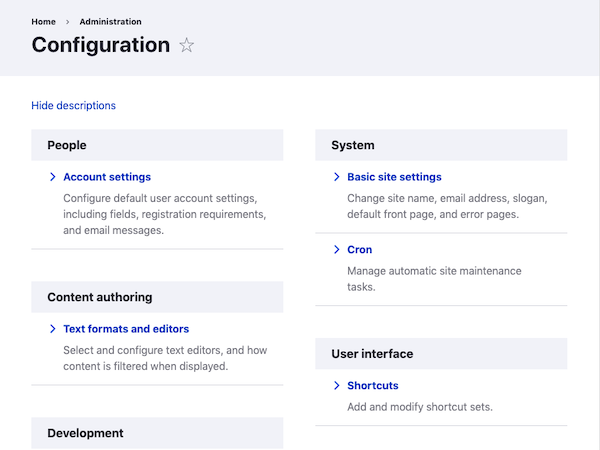Open the Cron configuration page
Screen dimensions: 600x450
pos(359,250)
